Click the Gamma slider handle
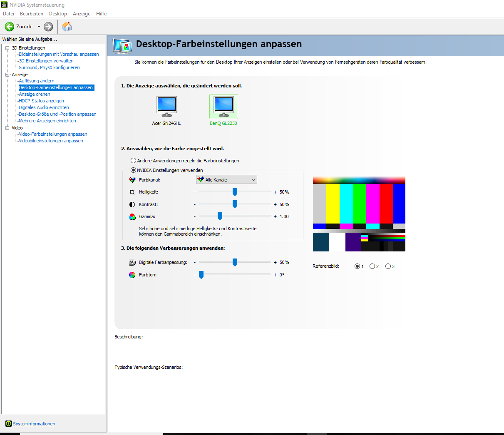504x435 pixels. [x=220, y=216]
